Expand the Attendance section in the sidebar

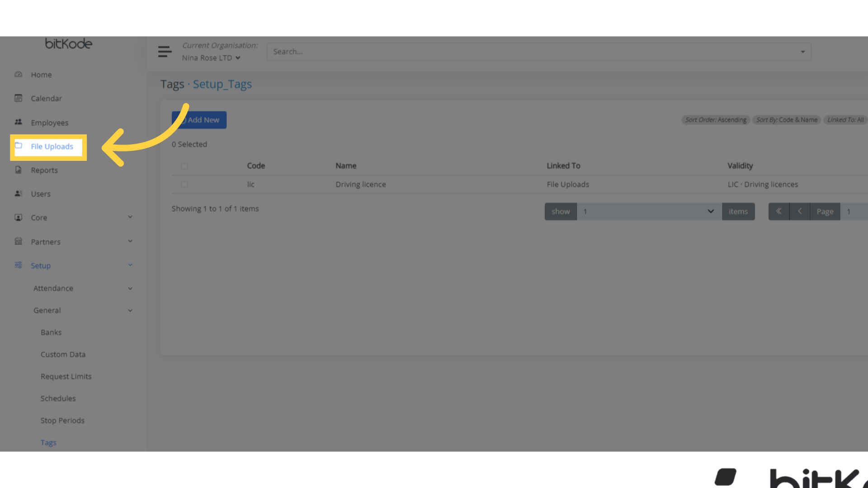[x=53, y=288]
